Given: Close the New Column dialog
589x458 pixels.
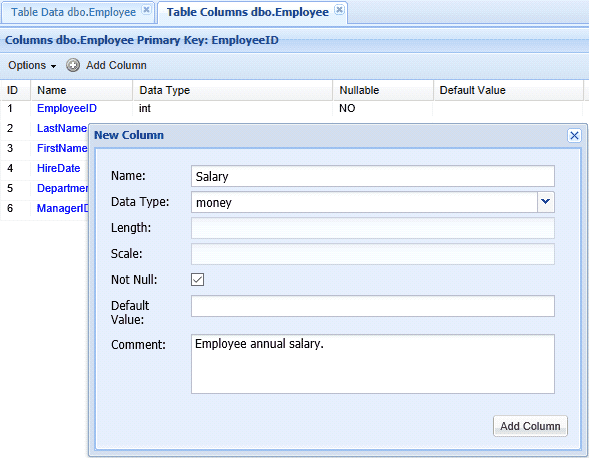Looking at the screenshot, I should (574, 135).
